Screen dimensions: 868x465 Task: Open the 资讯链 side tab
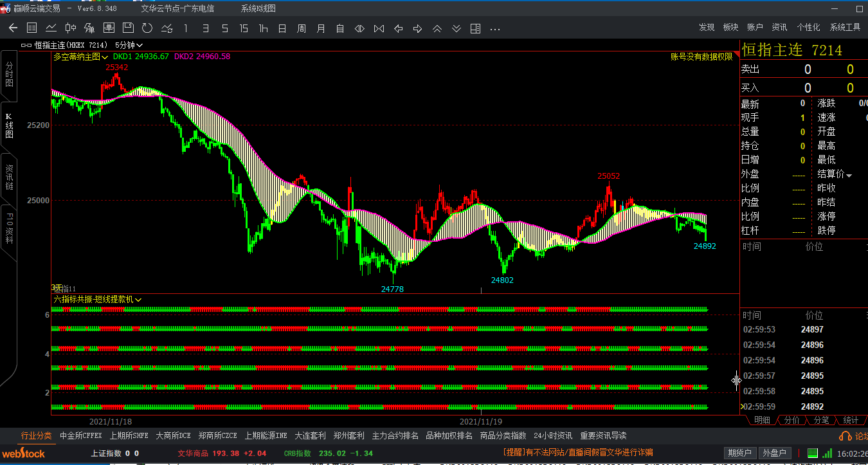[9, 178]
